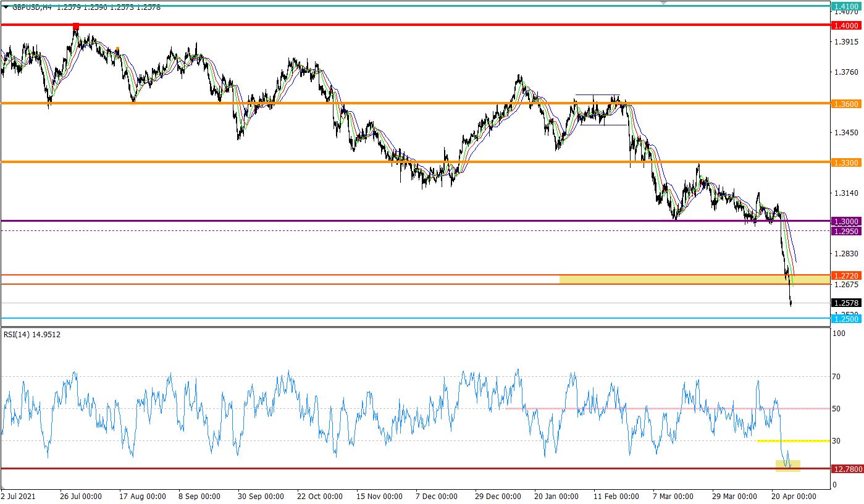Click the 1.2950 dashed-line price label
The width and height of the screenshot is (864, 504).
(846, 231)
